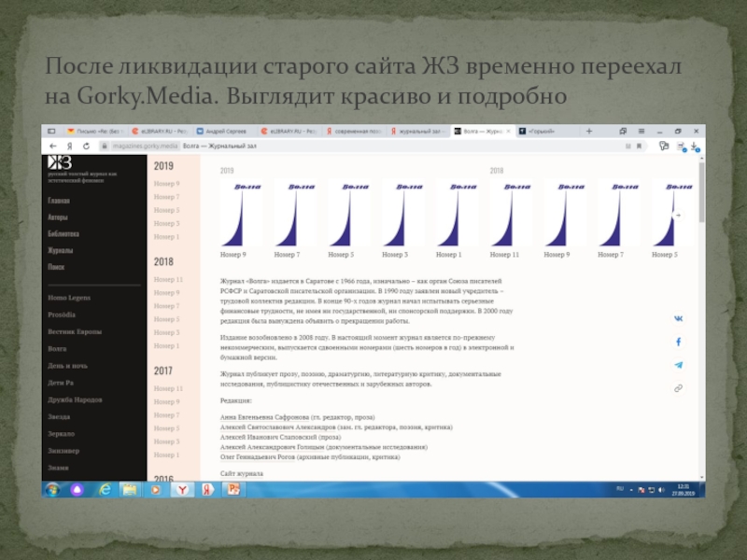The width and height of the screenshot is (747, 560).
Task: Click the RU language indicator in tray
Action: click(x=620, y=488)
